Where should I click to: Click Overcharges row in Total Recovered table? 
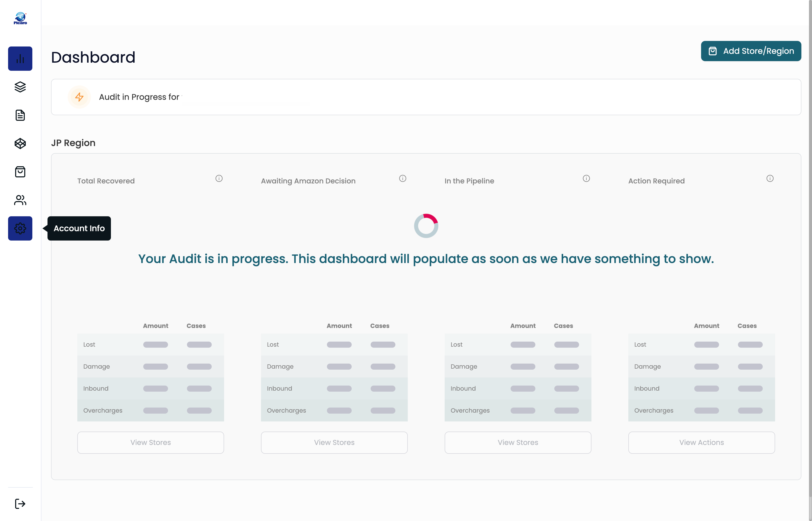click(151, 410)
